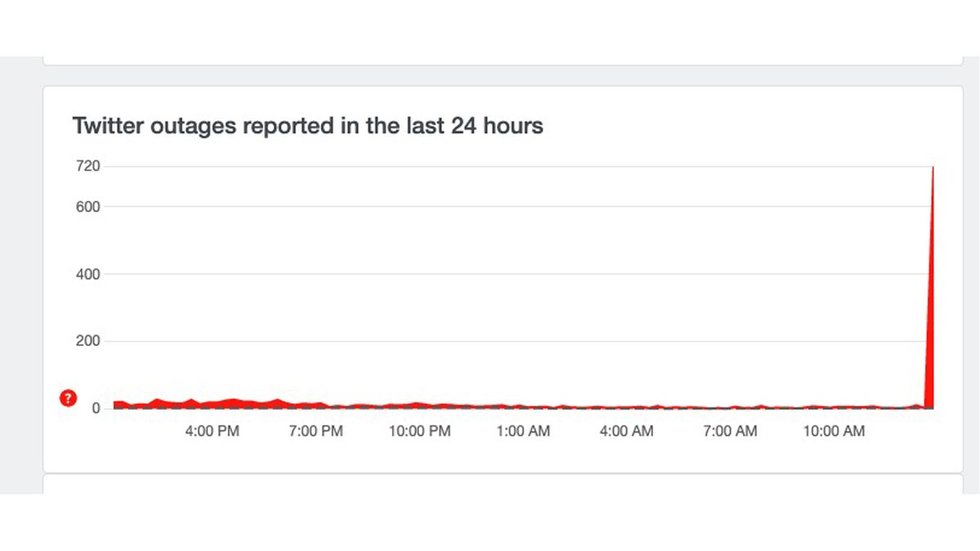This screenshot has height=551, width=980.
Task: Select the 10:00 PM time label
Action: coord(419,431)
